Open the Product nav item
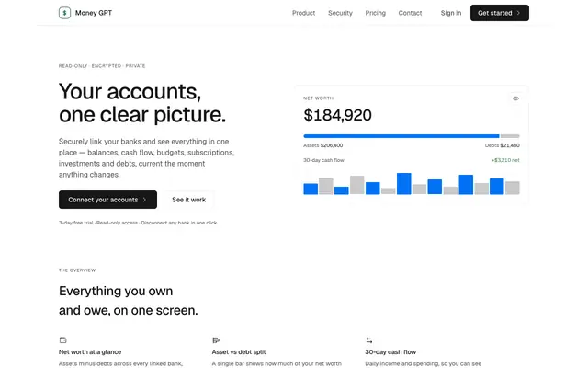The image size is (588, 368). 303,13
